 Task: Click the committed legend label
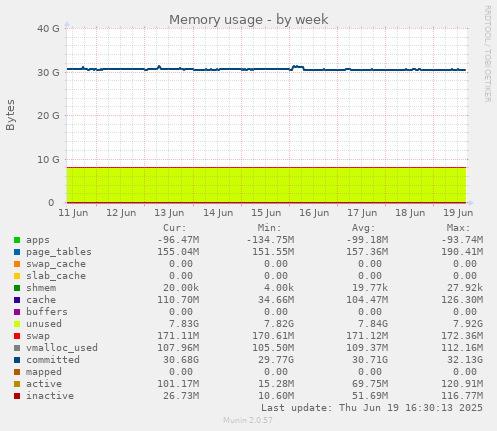coord(53,360)
